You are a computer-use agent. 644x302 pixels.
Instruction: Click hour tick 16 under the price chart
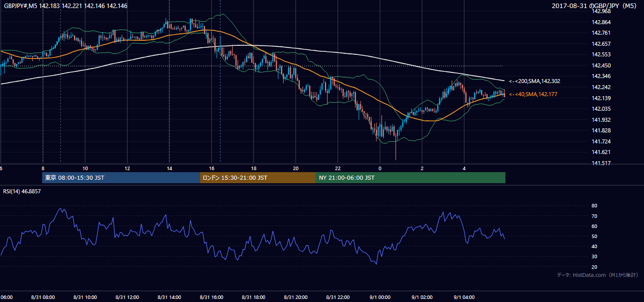[x=212, y=168]
